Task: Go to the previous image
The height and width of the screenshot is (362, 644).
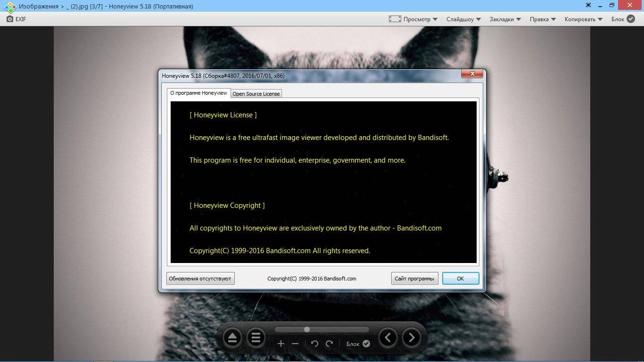Action: point(388,337)
